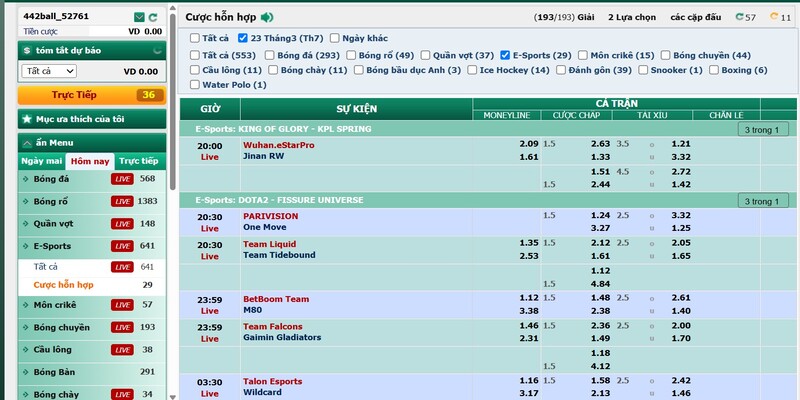Check the Môn crikê (15) checkbox
This screenshot has height=400, width=800.
click(x=583, y=56)
